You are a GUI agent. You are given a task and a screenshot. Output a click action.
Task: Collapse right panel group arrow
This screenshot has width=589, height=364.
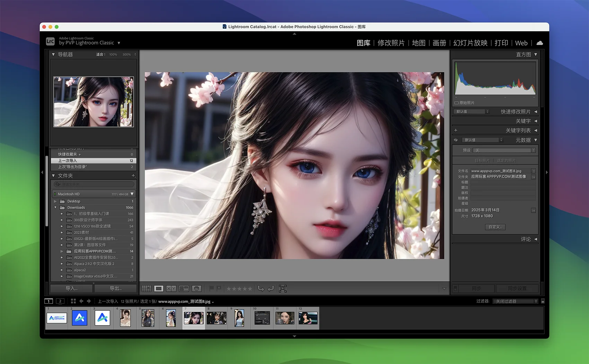pyautogui.click(x=547, y=172)
